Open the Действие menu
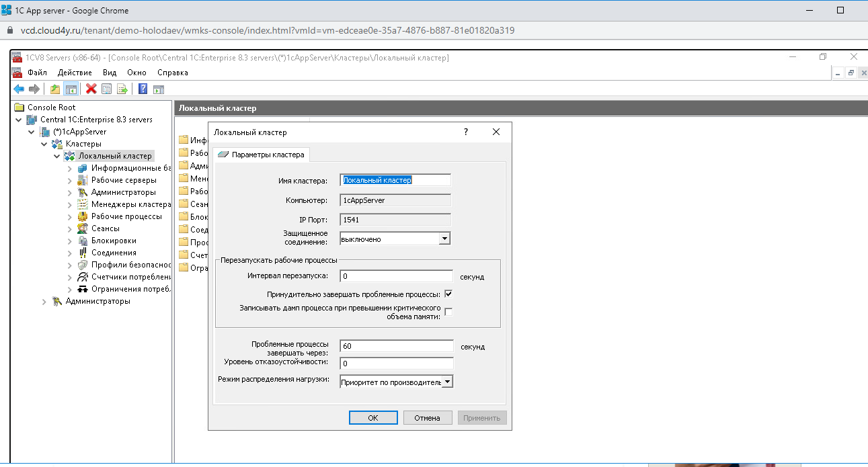The height and width of the screenshot is (467, 868). coord(75,73)
